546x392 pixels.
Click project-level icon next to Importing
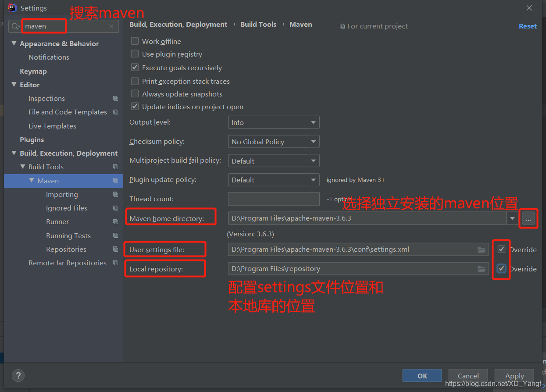[x=115, y=194]
